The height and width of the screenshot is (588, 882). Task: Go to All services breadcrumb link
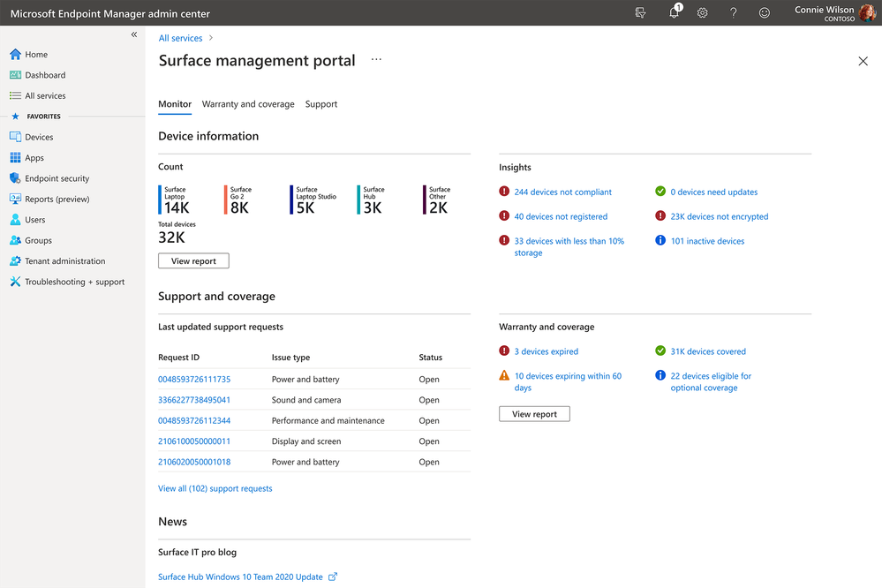(180, 38)
